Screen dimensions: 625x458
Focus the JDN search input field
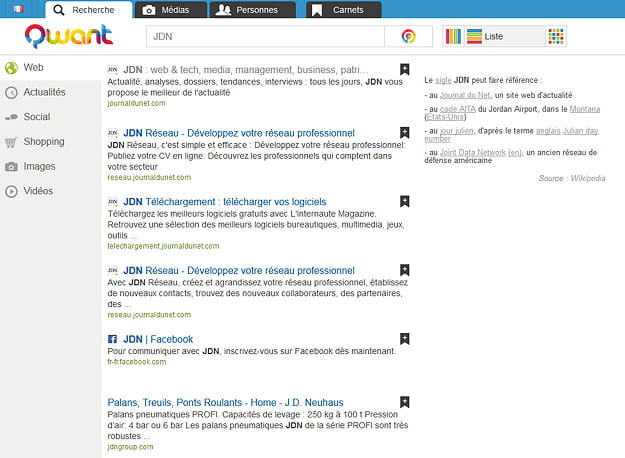pos(265,37)
